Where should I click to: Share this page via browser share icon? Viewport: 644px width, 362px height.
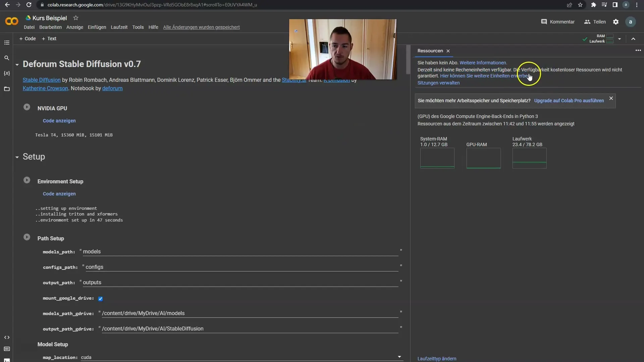coord(570,5)
